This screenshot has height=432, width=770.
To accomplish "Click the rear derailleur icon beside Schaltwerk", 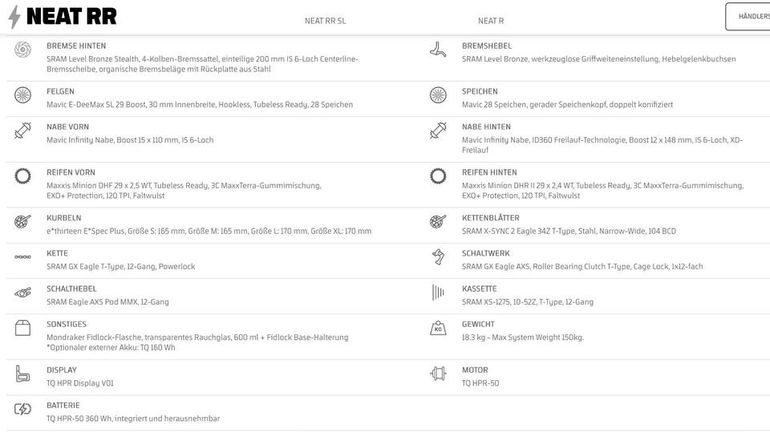I will 438,257.
